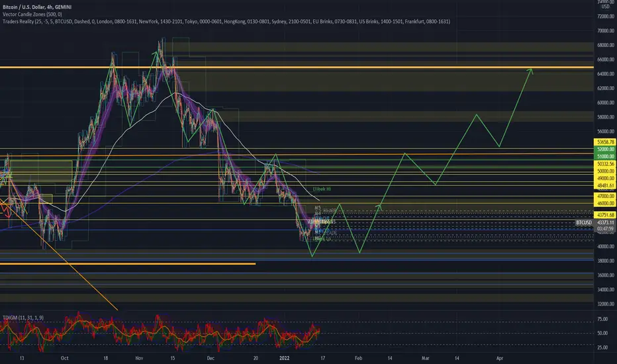Click the Apr label on time axis
The image size is (617, 364).
(500, 358)
